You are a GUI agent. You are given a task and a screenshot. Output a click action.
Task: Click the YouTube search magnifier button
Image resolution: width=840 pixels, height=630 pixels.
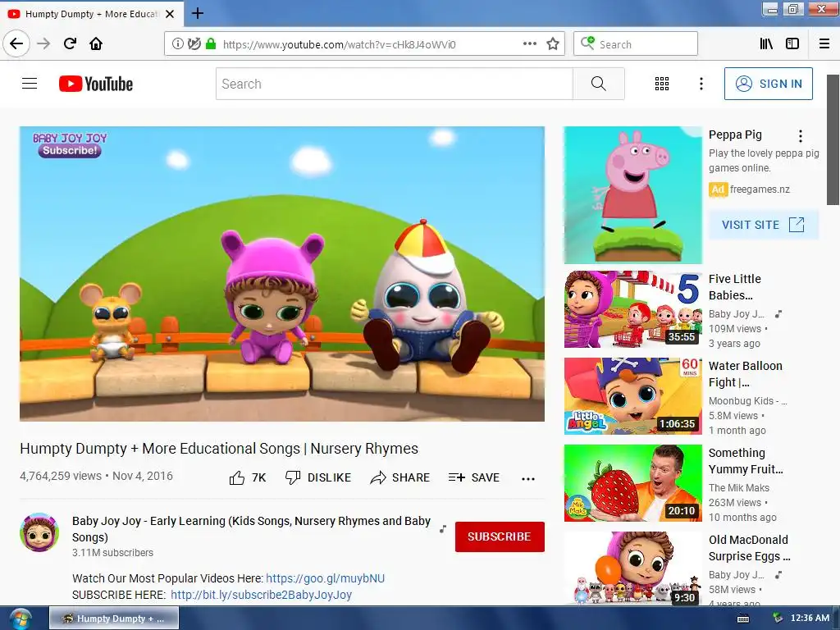(598, 84)
